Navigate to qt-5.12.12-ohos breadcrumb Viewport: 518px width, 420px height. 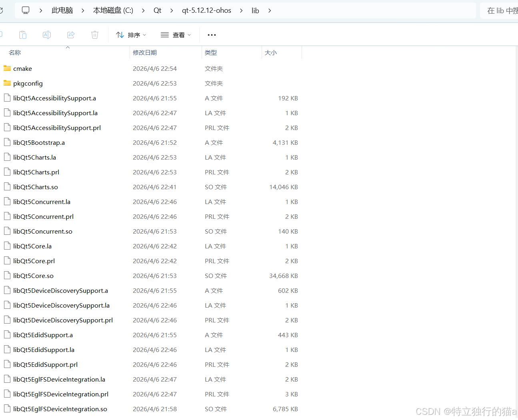click(206, 10)
